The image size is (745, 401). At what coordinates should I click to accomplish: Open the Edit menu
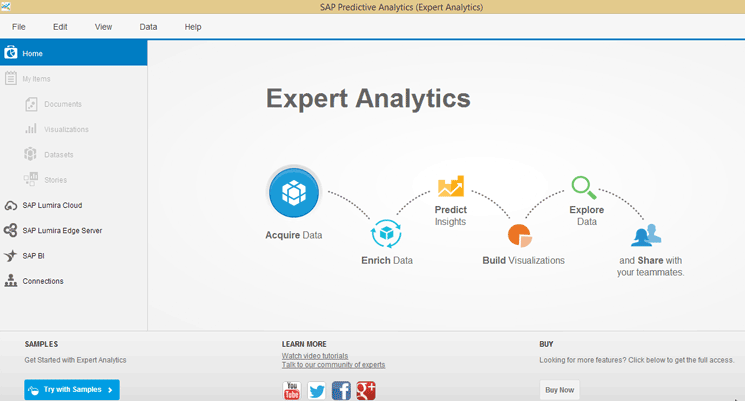pyautogui.click(x=60, y=27)
